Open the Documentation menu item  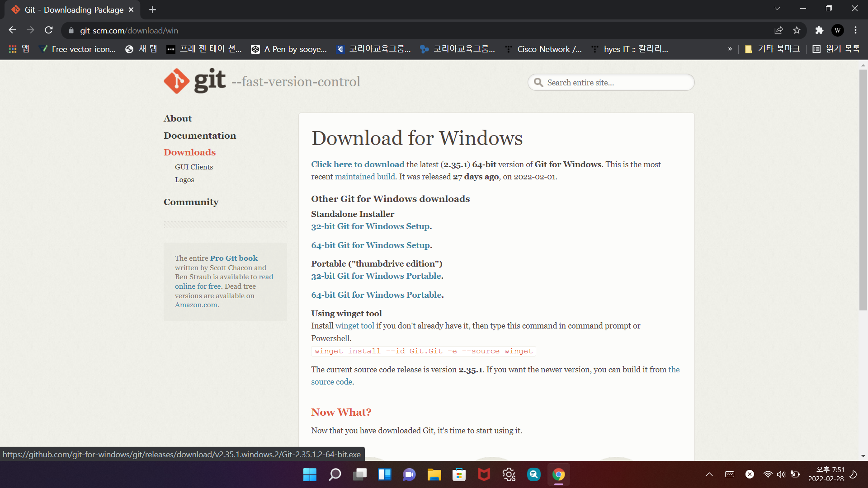[x=200, y=136]
